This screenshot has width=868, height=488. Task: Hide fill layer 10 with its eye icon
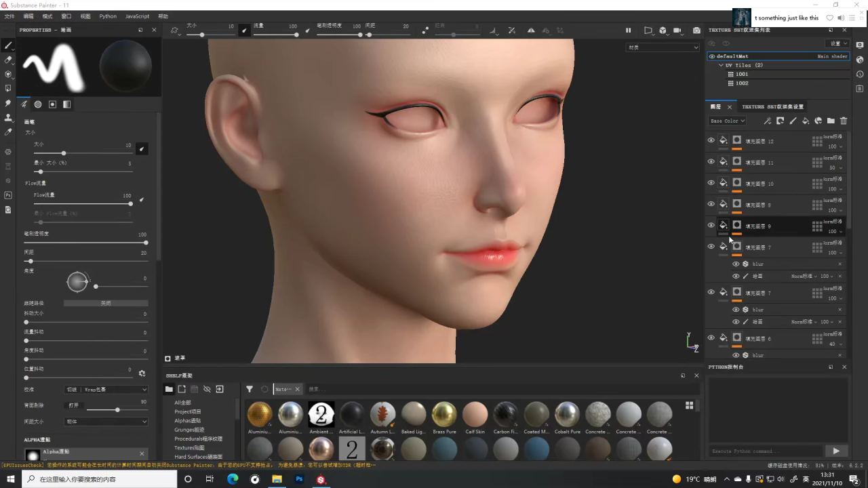[x=711, y=182]
